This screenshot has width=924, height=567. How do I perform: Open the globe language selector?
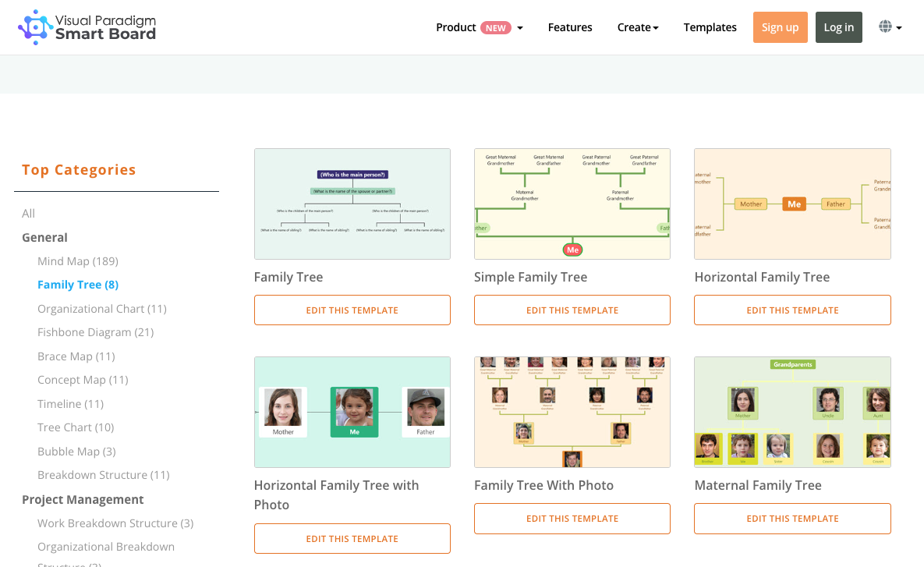890,27
